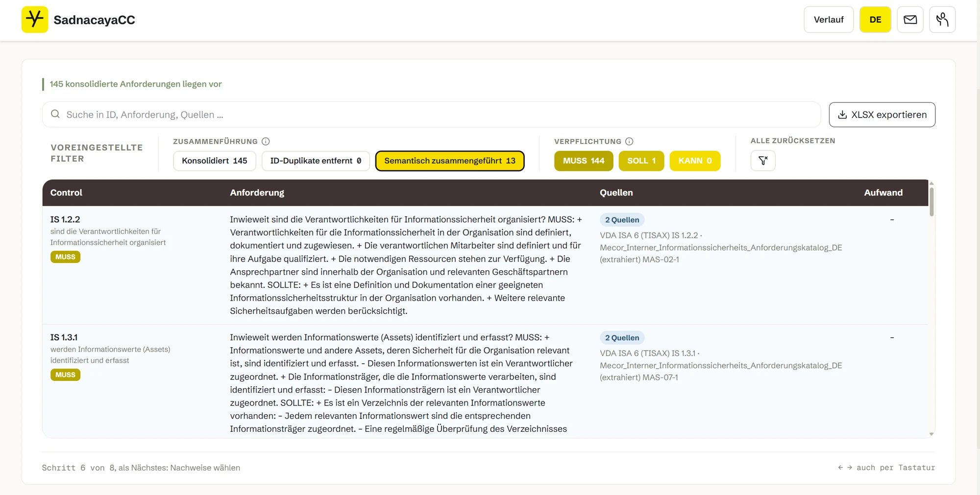Toggle the SOLL 1 filter
Screen dimensions: 980x495
pos(641,161)
